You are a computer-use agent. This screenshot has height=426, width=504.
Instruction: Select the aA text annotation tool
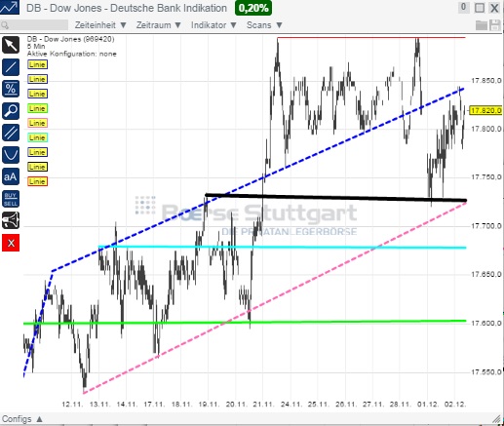(11, 176)
